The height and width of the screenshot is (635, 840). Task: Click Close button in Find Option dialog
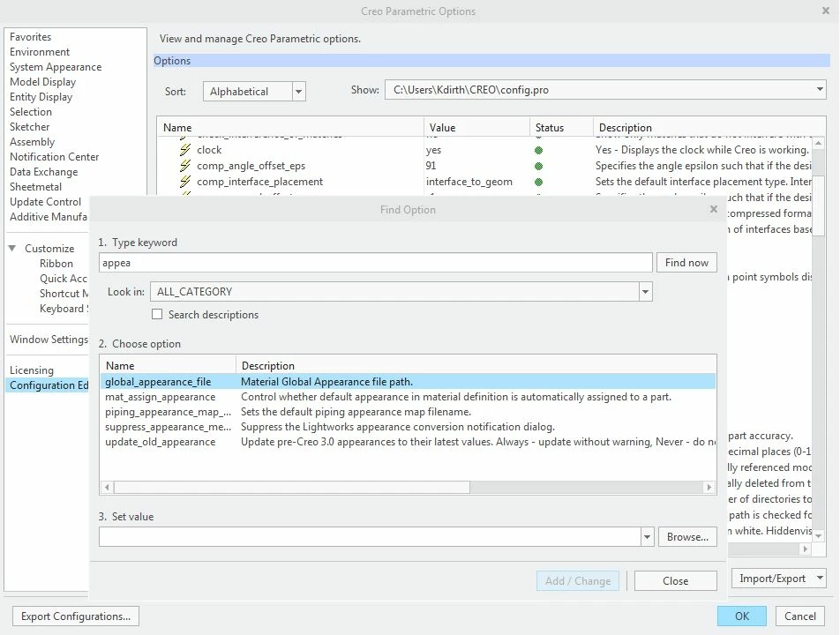[x=676, y=581]
